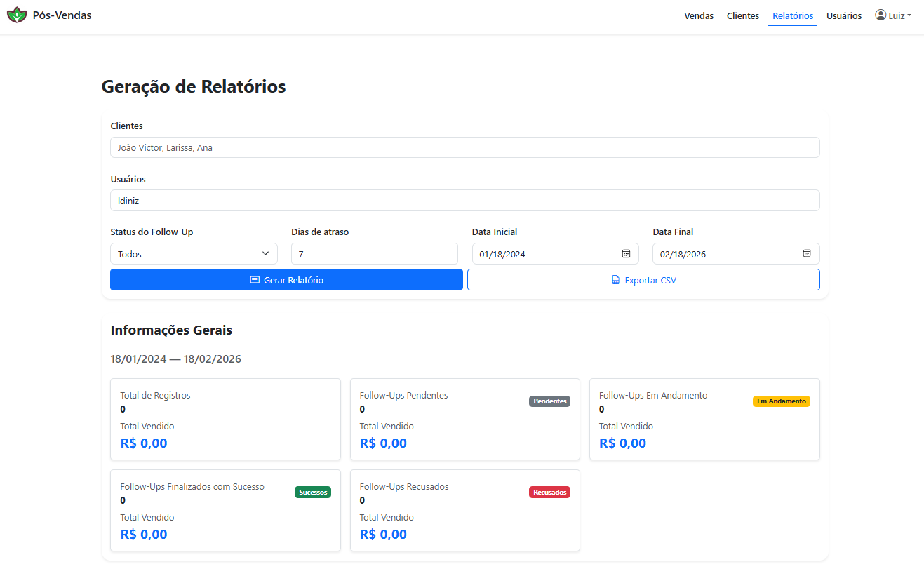Click the user avatar icon beside Luiz
Viewport: 924px width, 569px height.
click(x=881, y=15)
